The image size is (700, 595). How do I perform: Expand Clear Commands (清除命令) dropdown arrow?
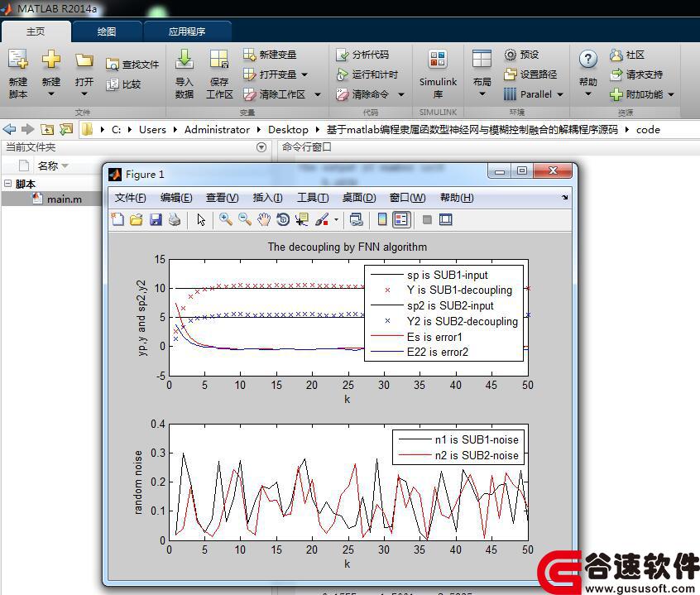(x=401, y=94)
